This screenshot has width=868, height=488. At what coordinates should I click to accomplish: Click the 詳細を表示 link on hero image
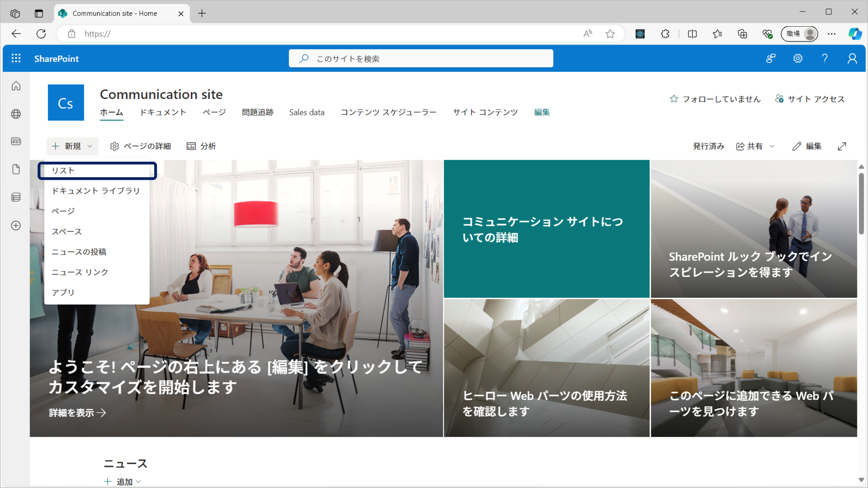[x=77, y=413]
